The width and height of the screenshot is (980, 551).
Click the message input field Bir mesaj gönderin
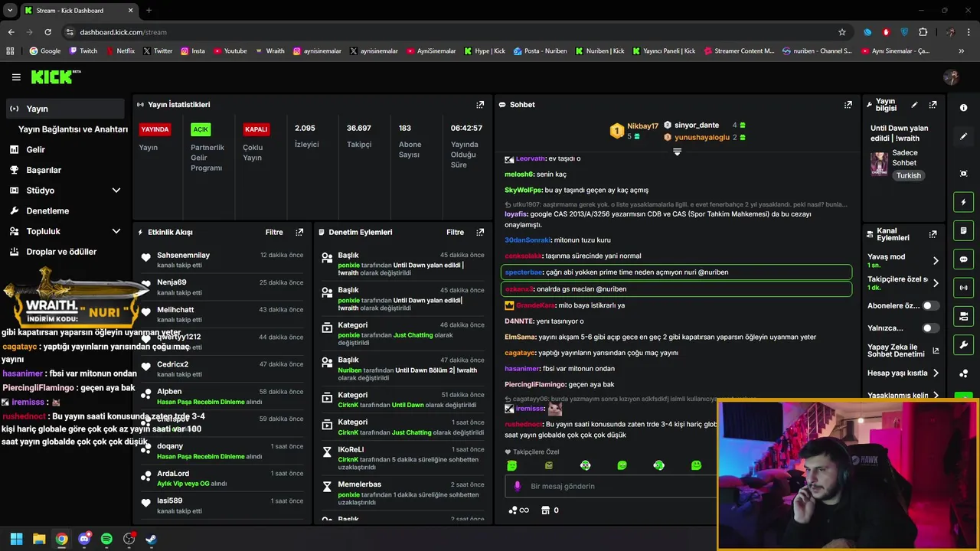pyautogui.click(x=612, y=486)
